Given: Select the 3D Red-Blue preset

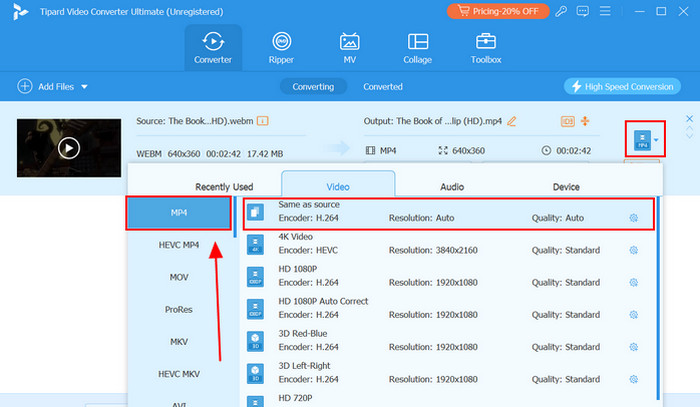Looking at the screenshot, I should (449, 341).
